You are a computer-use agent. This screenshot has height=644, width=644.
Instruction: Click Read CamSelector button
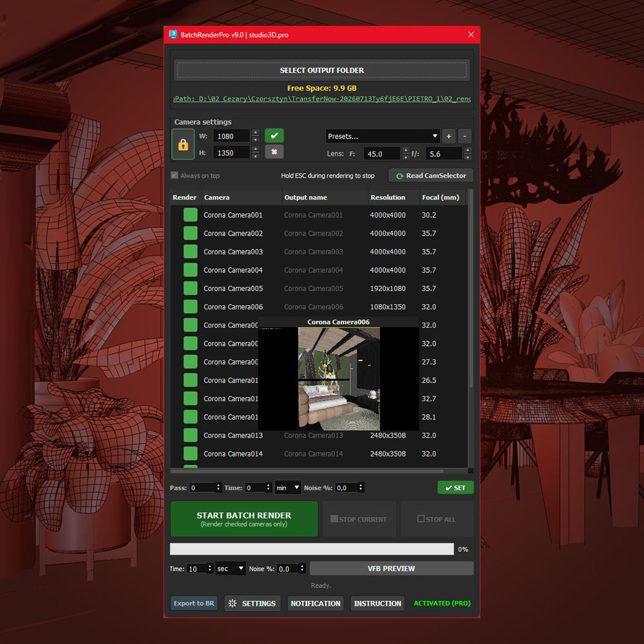click(431, 175)
